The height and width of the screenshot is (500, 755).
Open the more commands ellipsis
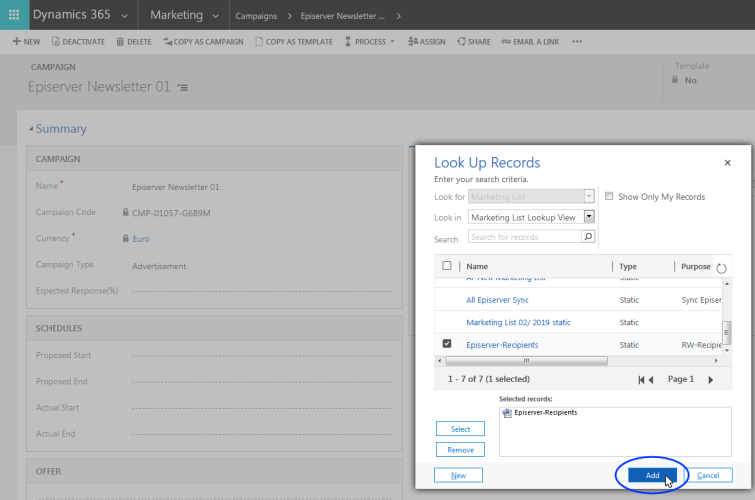point(577,42)
